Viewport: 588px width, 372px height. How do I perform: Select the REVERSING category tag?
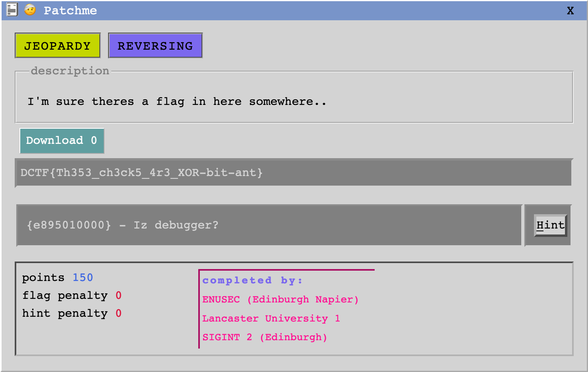pos(155,45)
